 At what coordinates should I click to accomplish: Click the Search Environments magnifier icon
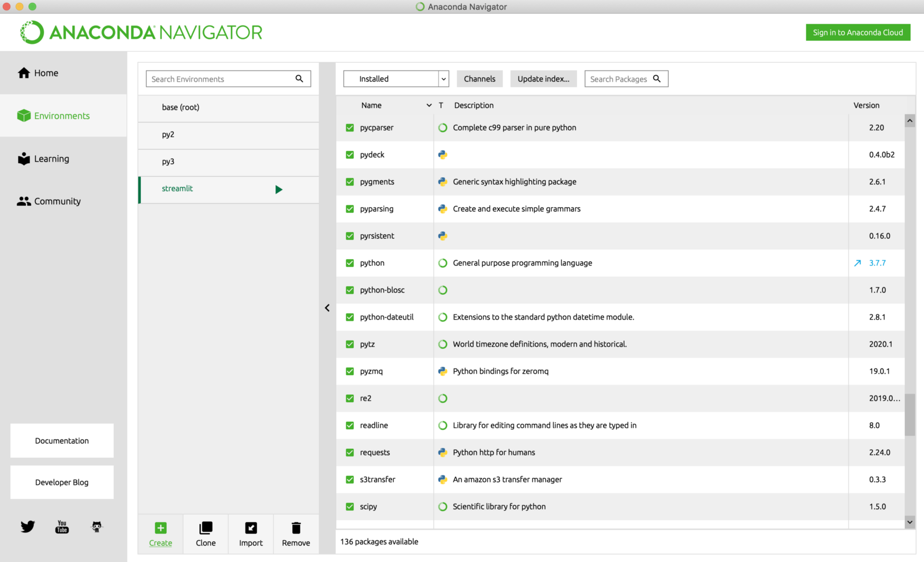tap(299, 78)
